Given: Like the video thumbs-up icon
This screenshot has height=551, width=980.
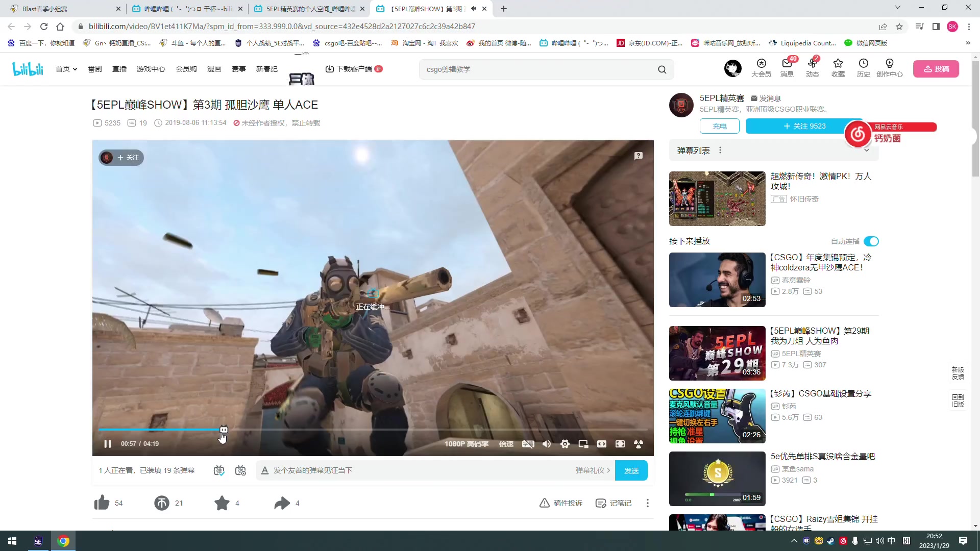Looking at the screenshot, I should coord(102,503).
